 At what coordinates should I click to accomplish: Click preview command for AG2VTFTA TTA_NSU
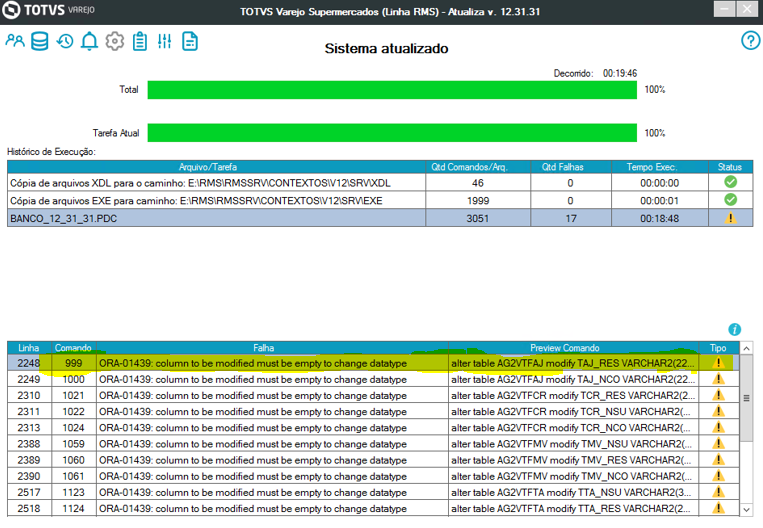click(x=573, y=492)
